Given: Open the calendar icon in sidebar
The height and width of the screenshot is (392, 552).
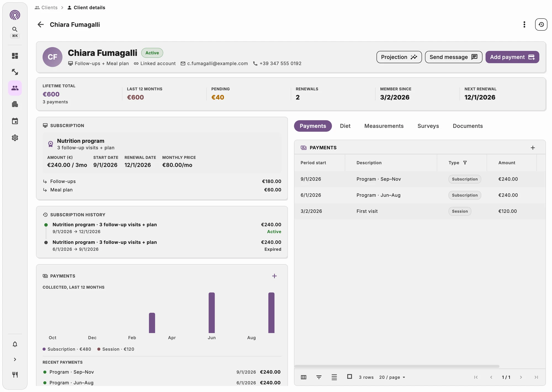Looking at the screenshot, I should click(x=15, y=121).
